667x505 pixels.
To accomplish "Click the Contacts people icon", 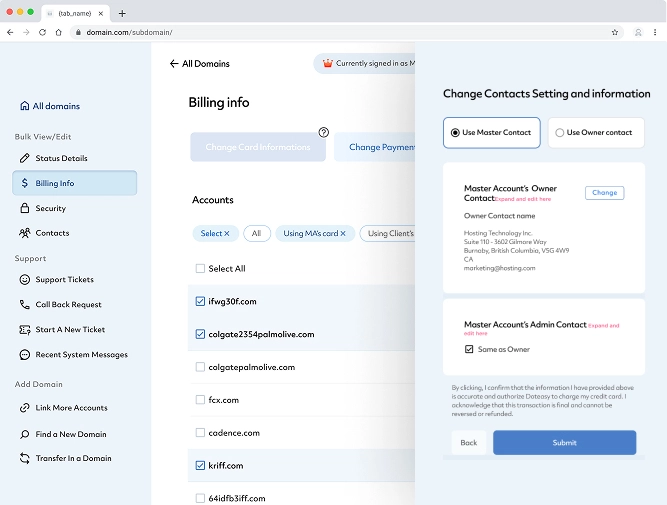I will click(25, 233).
